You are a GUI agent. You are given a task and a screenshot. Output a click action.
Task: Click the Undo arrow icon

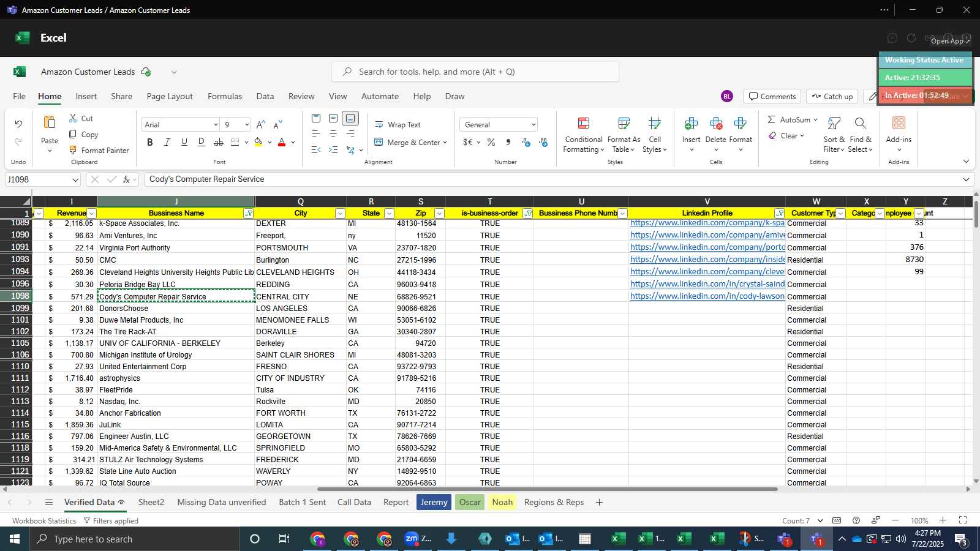point(18,124)
